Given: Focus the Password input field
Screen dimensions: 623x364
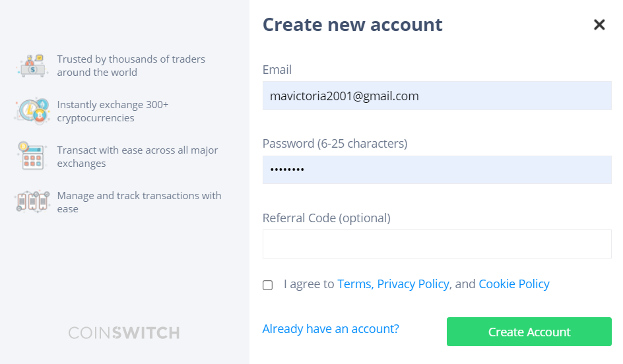Looking at the screenshot, I should pyautogui.click(x=437, y=170).
